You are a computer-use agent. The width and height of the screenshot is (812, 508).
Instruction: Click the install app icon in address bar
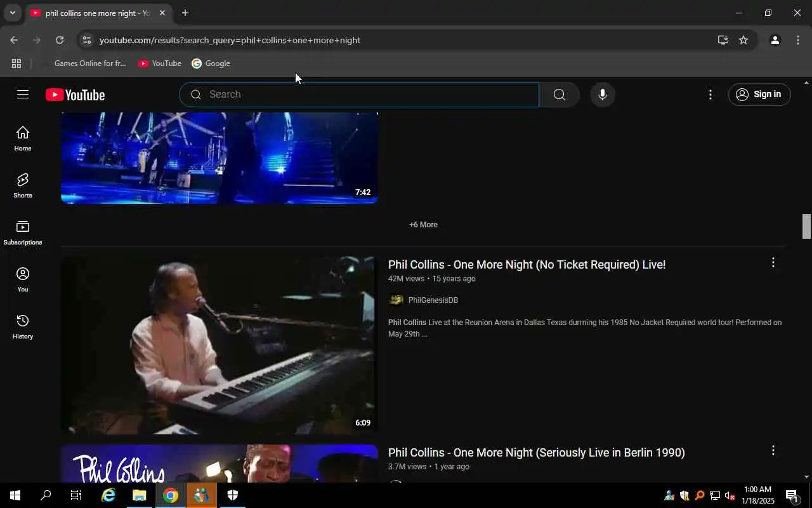pos(723,40)
